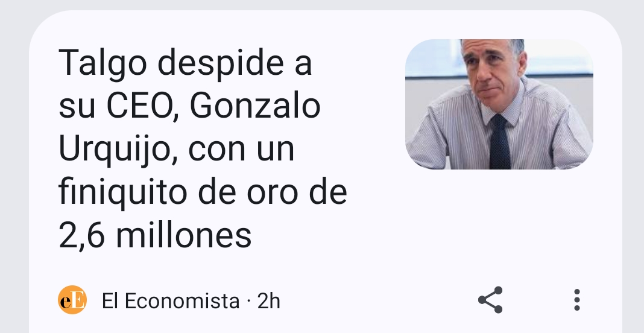Select the El Economista publisher name
The height and width of the screenshot is (333, 644).
point(171,301)
